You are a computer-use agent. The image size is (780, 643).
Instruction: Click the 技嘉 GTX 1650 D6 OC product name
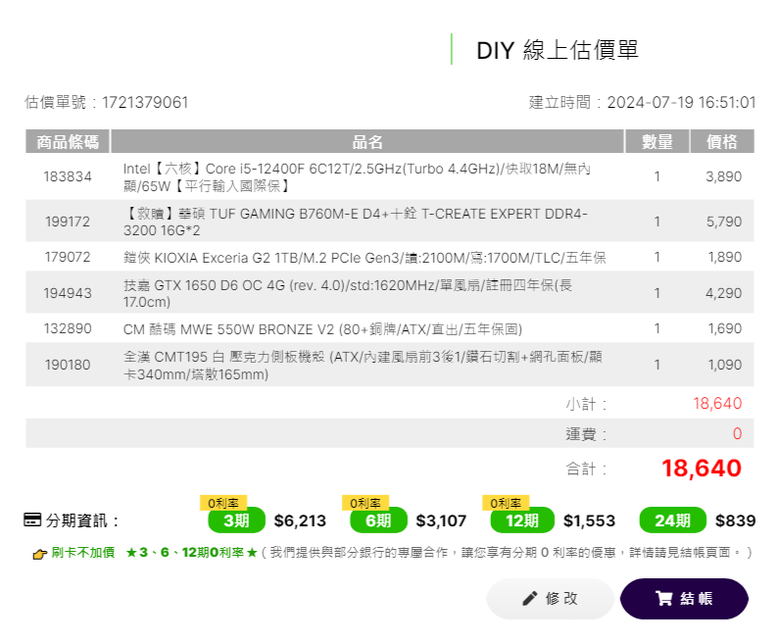[347, 293]
